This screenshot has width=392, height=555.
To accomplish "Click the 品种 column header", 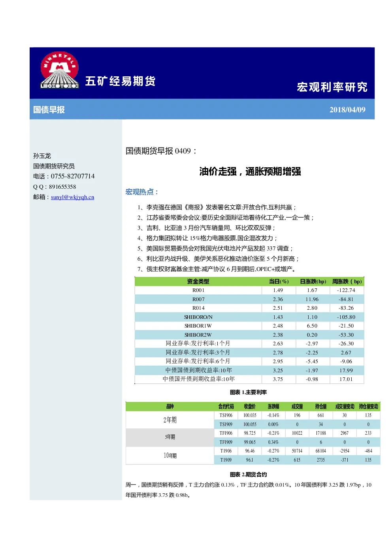I will [x=170, y=406].
